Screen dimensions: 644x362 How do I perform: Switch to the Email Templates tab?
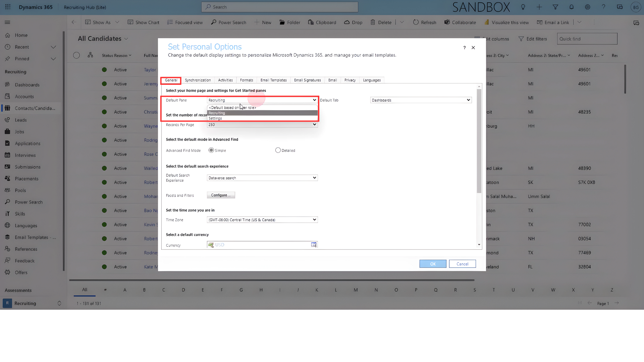274,80
